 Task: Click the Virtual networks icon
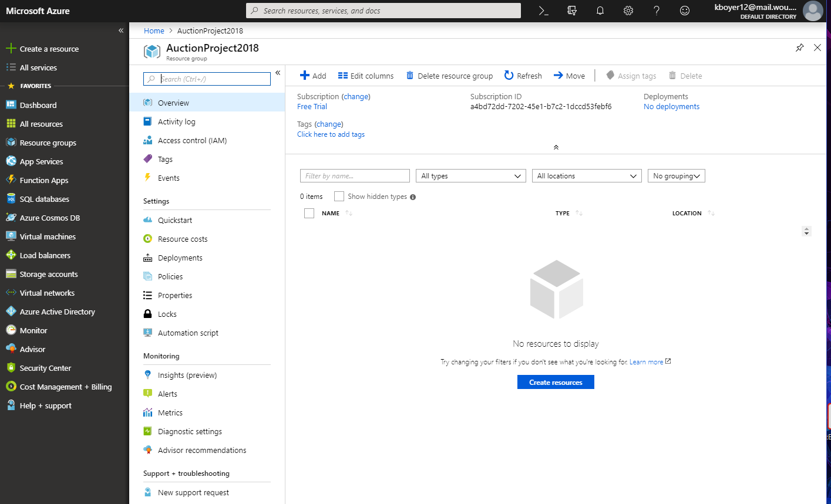point(11,293)
